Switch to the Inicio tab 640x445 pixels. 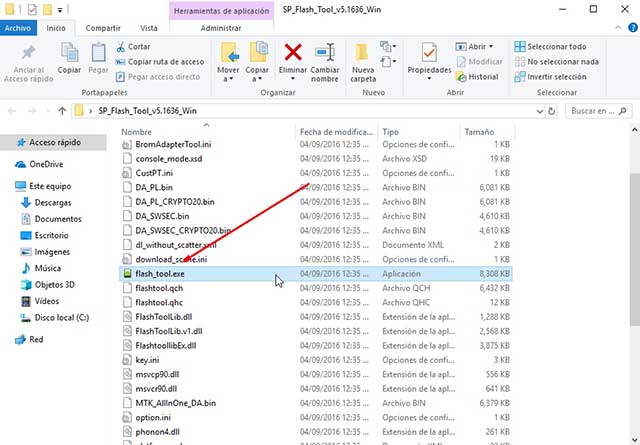tap(56, 28)
